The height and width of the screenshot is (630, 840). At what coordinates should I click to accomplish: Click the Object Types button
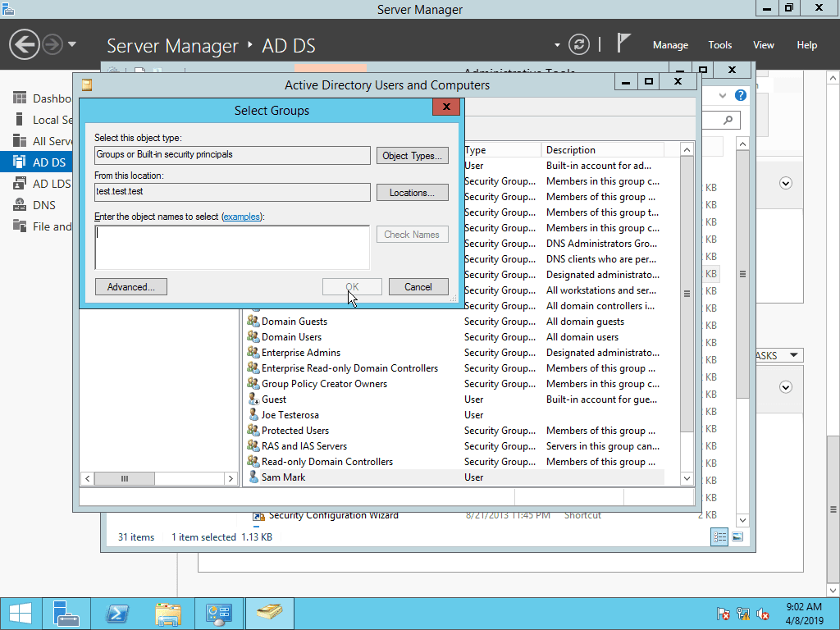point(412,155)
